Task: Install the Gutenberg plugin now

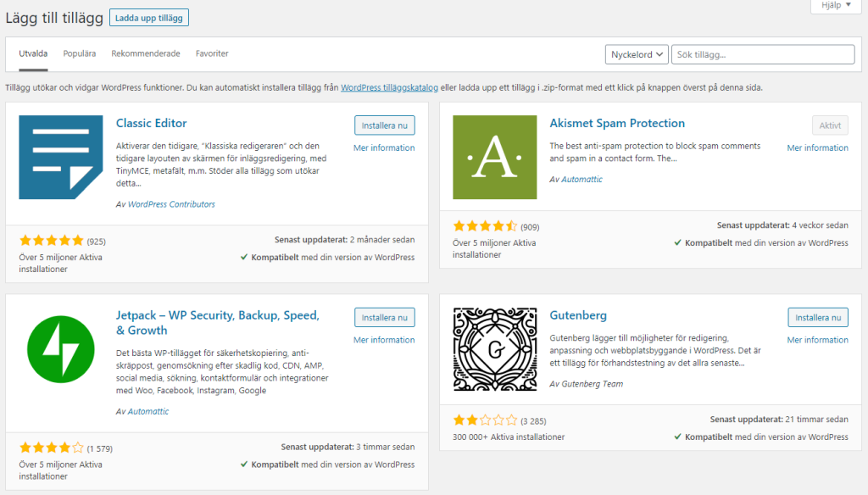Action: [x=818, y=318]
